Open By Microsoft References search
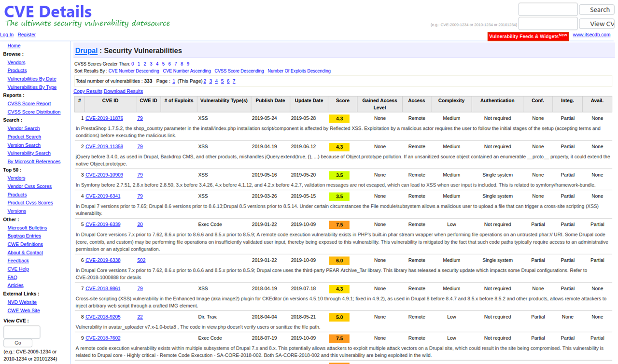The width and height of the screenshot is (618, 364). (34, 162)
